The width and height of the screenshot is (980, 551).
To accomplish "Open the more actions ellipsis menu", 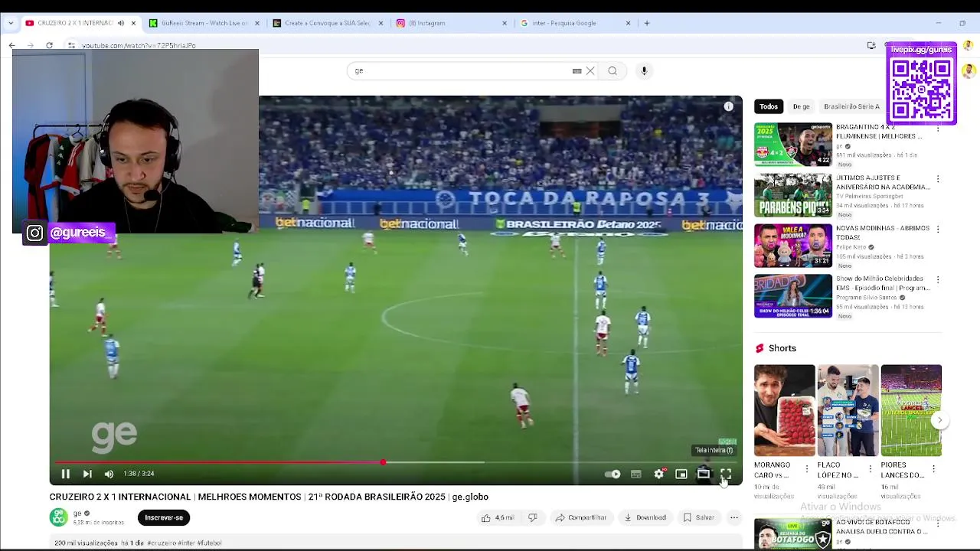I will coord(733,518).
